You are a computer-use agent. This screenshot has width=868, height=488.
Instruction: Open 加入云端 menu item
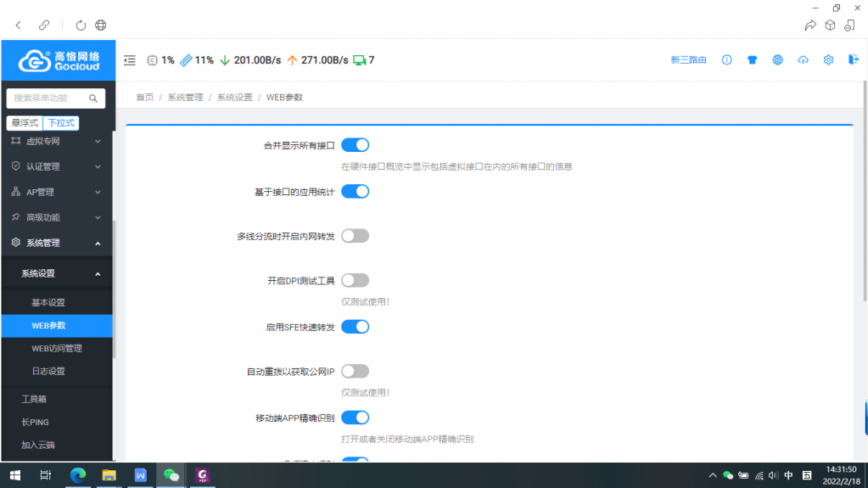(x=57, y=445)
